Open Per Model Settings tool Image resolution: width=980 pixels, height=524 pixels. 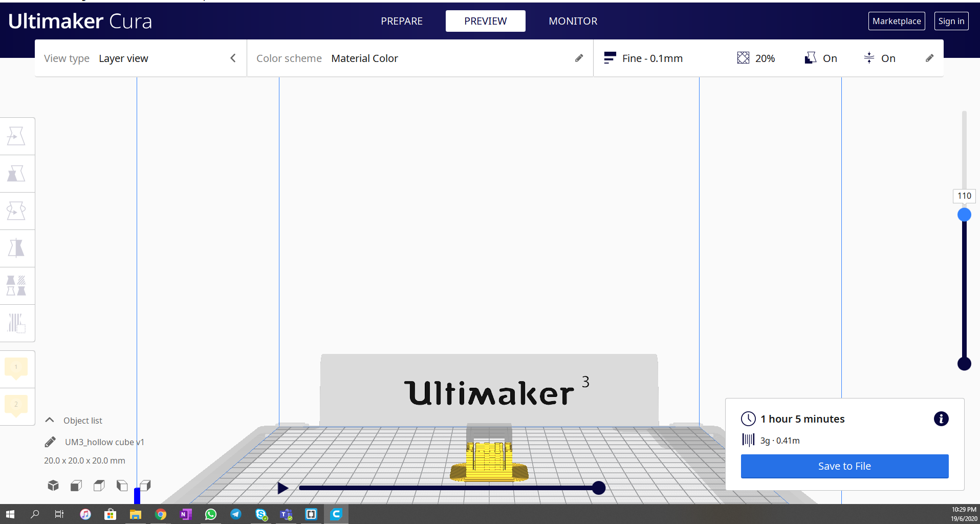tap(16, 286)
